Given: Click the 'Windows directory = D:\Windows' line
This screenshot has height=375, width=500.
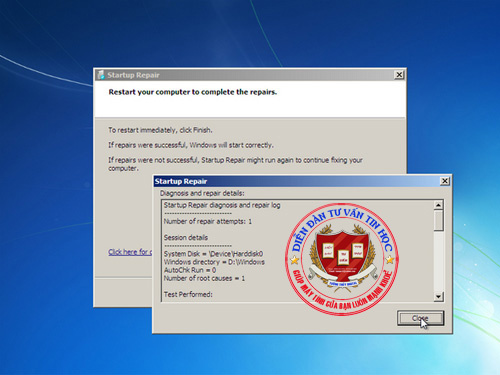Looking at the screenshot, I should (214, 262).
